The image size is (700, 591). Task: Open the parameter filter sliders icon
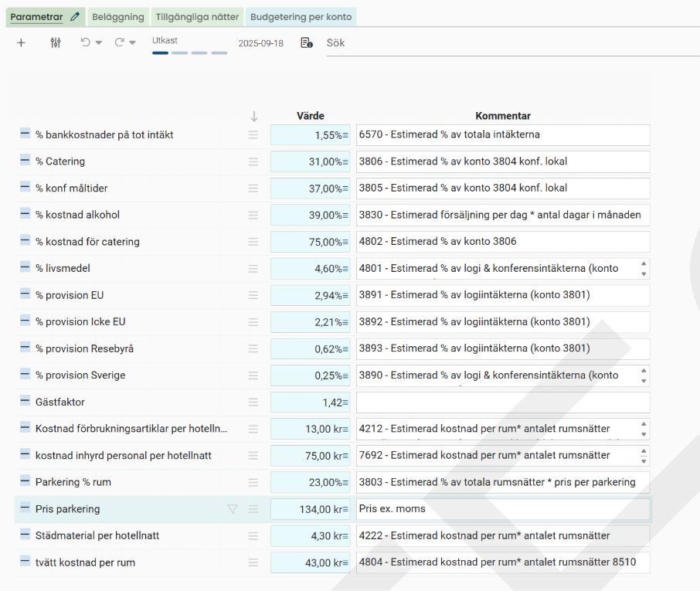(x=55, y=43)
